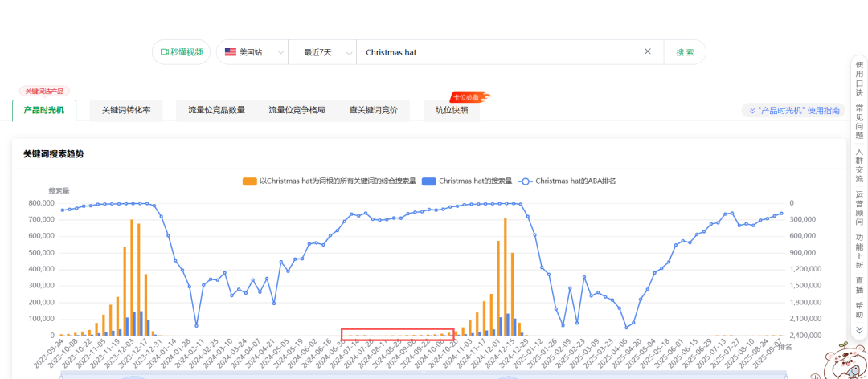Expand the "产品时光机" 使用指南 guide
This screenshot has width=868, height=379.
point(794,110)
